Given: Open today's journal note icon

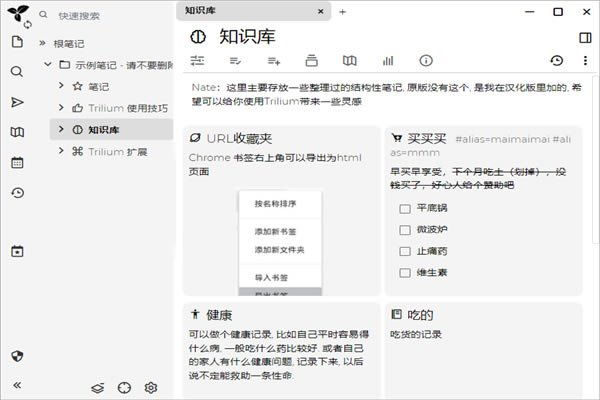Looking at the screenshot, I should pos(17,251).
